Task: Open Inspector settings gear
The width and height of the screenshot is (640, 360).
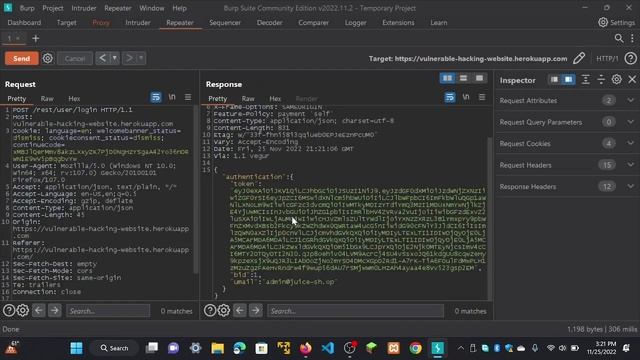Action: 616,79
